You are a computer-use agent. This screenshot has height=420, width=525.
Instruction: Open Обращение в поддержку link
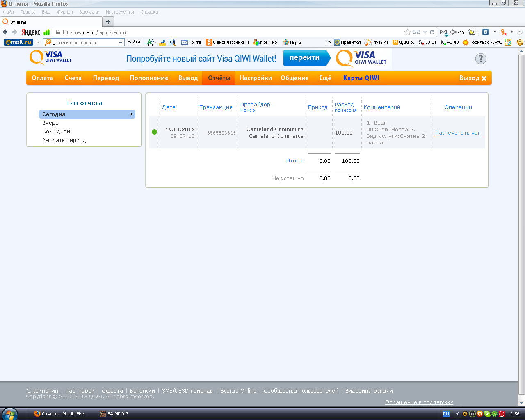419,402
